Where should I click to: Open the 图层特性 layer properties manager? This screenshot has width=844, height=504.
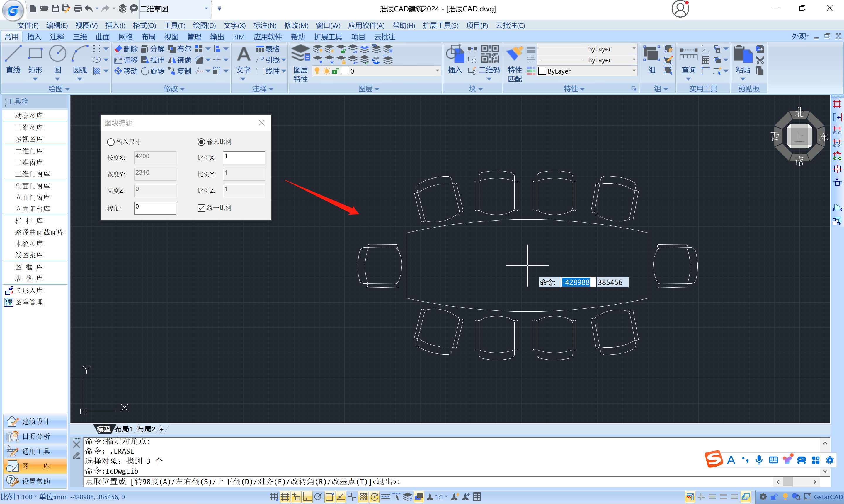coord(300,63)
